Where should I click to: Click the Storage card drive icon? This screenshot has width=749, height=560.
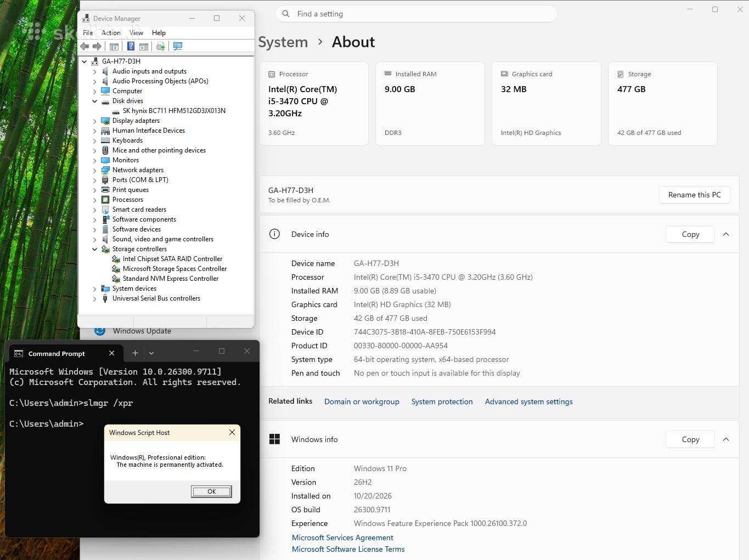(621, 74)
